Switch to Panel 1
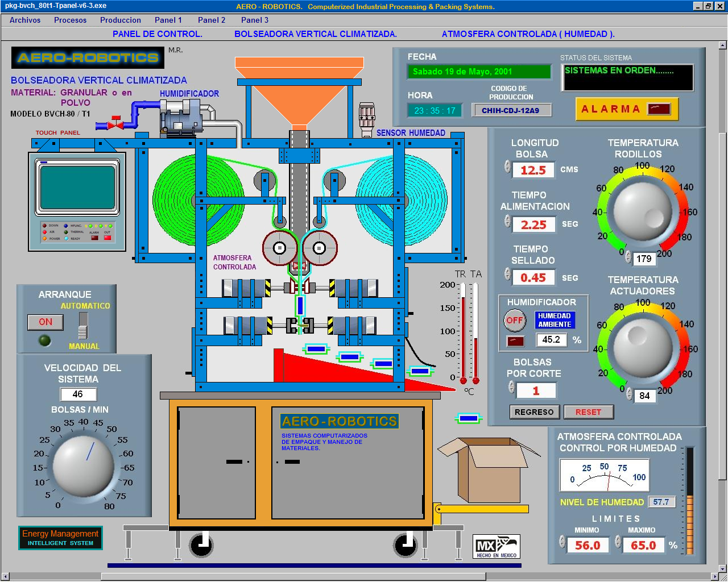This screenshot has height=582, width=728. click(x=168, y=20)
